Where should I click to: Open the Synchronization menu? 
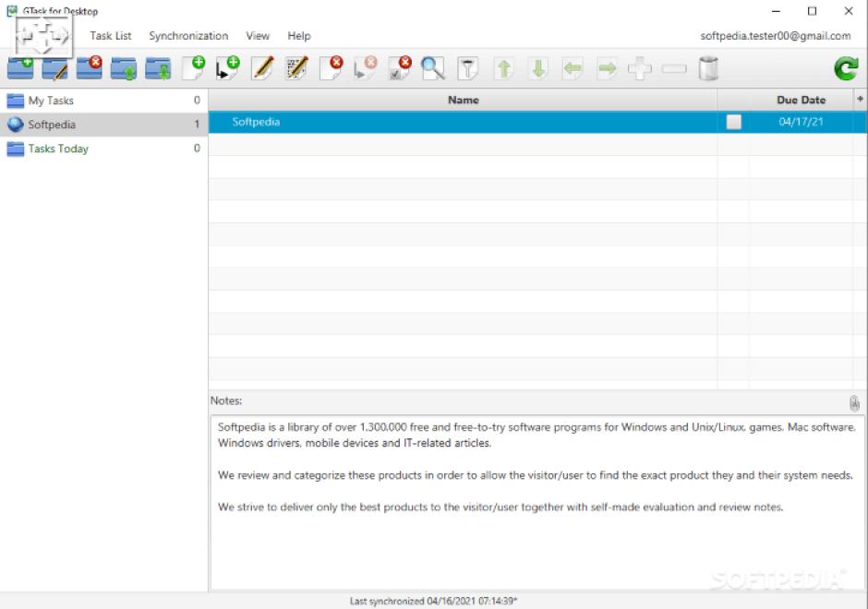188,36
